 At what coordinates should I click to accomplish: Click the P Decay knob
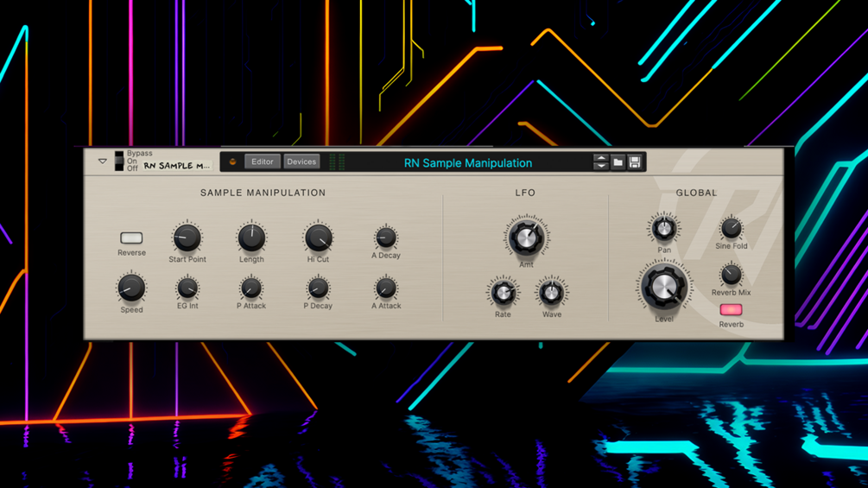(x=318, y=288)
